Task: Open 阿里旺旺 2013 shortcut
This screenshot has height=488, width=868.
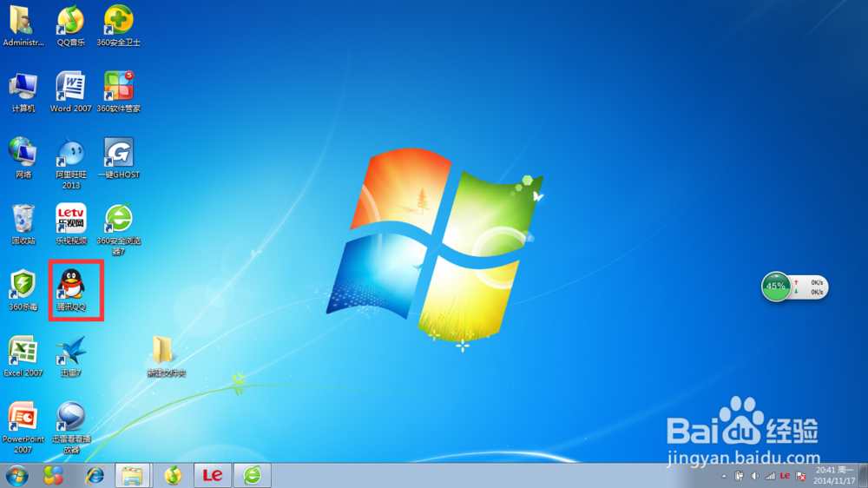Action: point(71,163)
